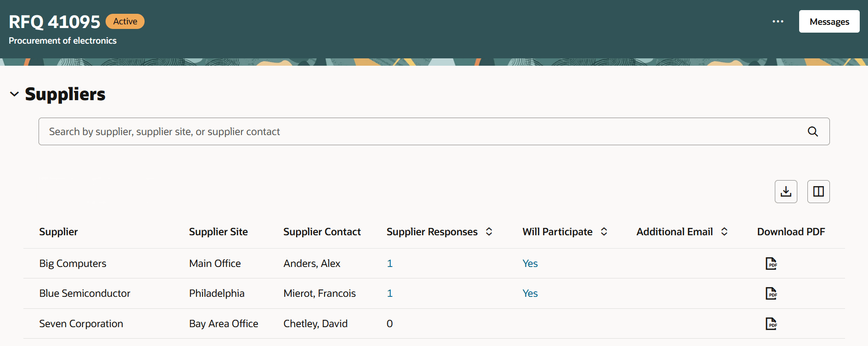Open Blue Semiconductor response count link
The width and height of the screenshot is (868, 346).
click(x=390, y=293)
